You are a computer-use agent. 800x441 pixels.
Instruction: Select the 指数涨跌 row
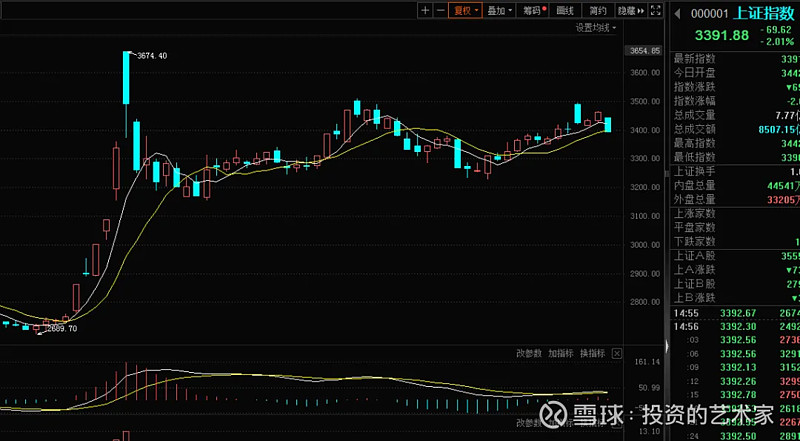coord(735,87)
